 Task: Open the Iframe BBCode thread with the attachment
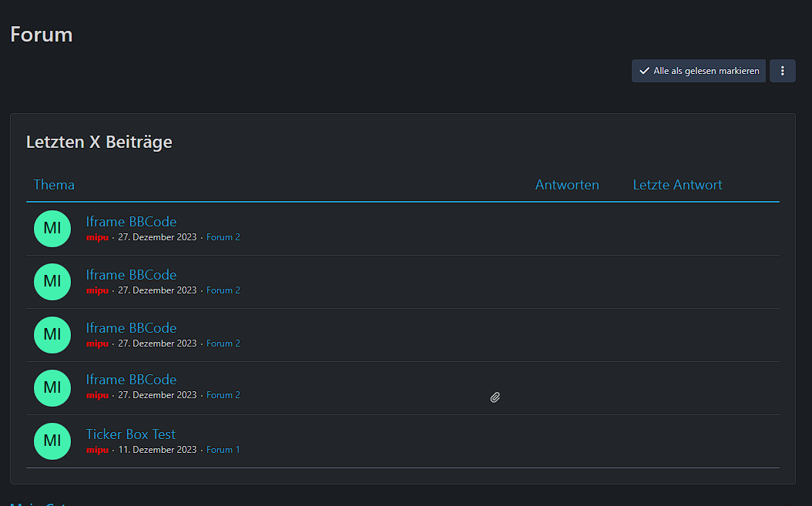click(131, 380)
